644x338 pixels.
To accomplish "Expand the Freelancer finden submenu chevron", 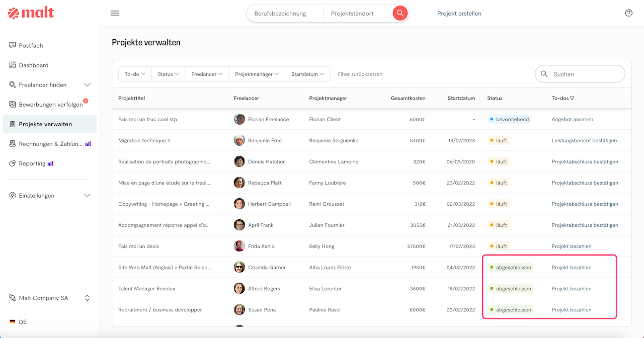I will click(87, 84).
